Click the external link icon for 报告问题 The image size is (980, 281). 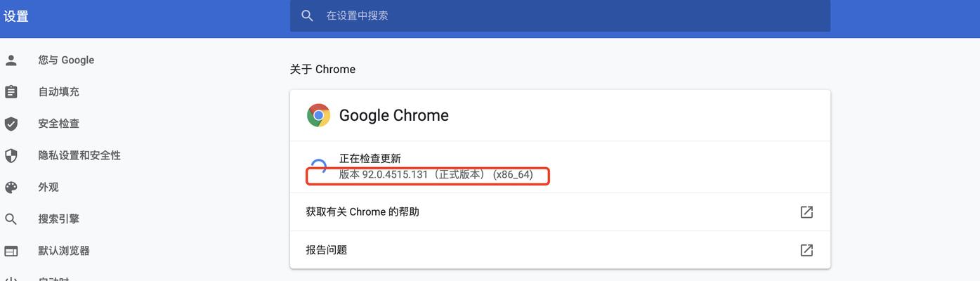click(x=806, y=249)
